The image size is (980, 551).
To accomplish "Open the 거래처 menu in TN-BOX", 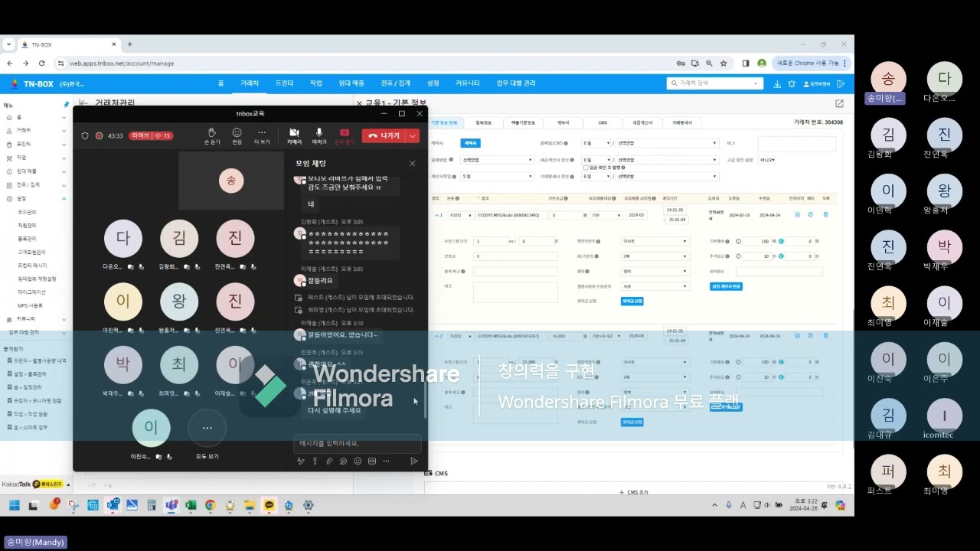I will pos(250,83).
